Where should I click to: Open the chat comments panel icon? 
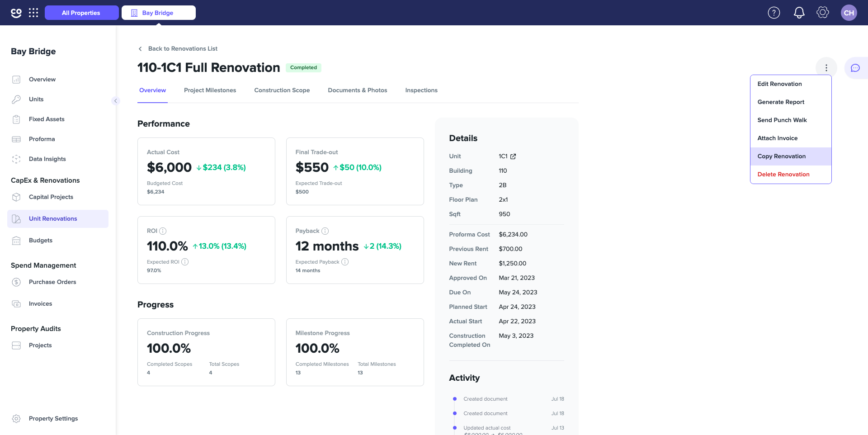[x=855, y=68]
